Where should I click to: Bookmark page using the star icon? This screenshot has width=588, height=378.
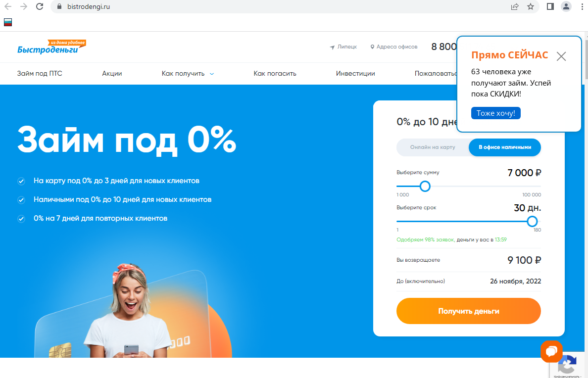point(530,6)
